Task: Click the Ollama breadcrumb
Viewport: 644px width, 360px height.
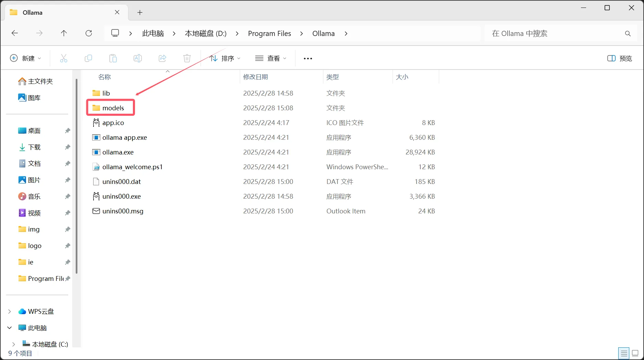Action: click(x=323, y=33)
